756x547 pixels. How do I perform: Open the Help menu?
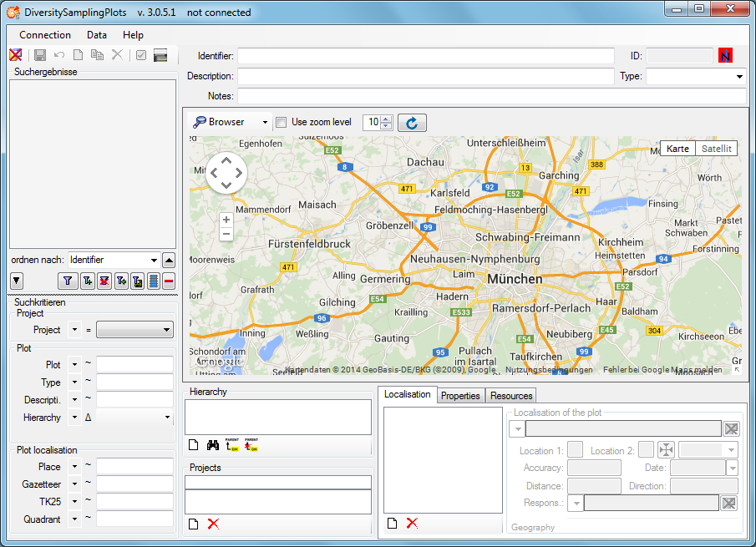click(x=133, y=35)
